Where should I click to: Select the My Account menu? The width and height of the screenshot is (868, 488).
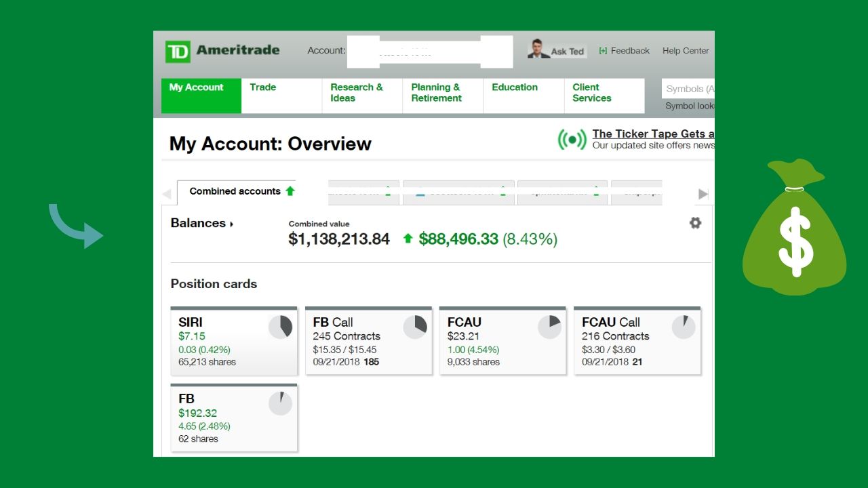click(x=201, y=96)
